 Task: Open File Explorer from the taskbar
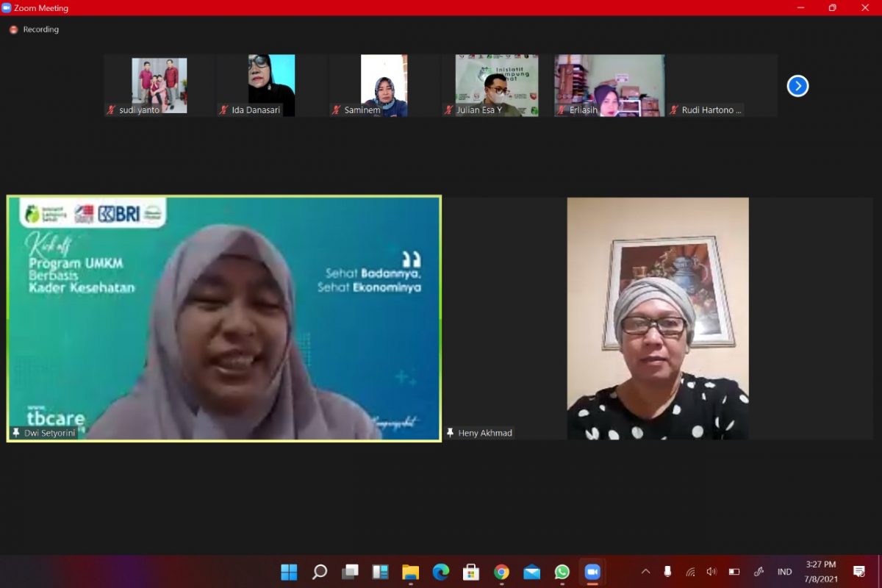pyautogui.click(x=410, y=572)
